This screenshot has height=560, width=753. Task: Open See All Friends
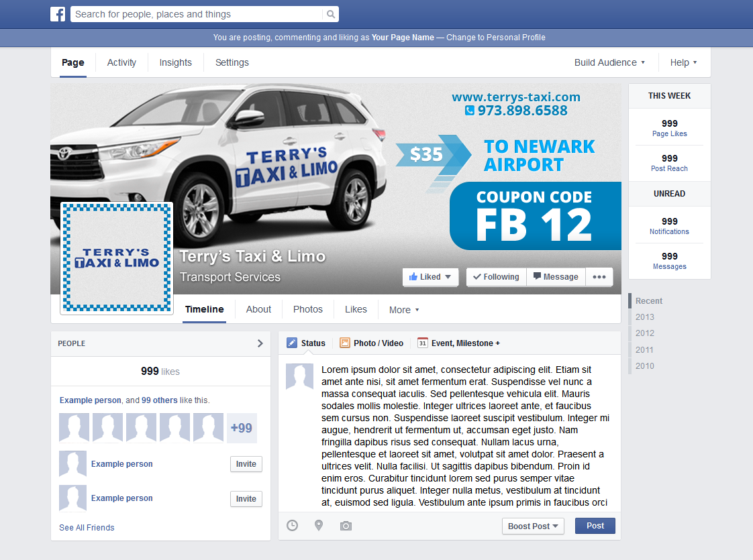[x=87, y=527]
